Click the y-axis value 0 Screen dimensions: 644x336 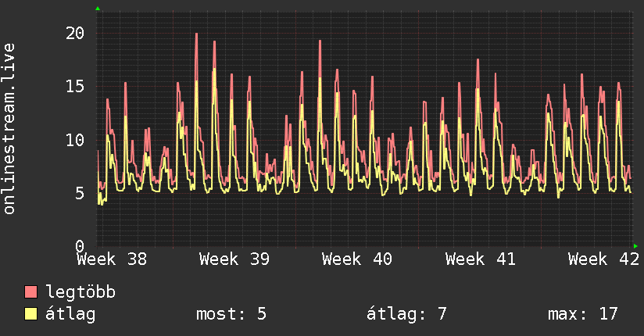(x=80, y=246)
